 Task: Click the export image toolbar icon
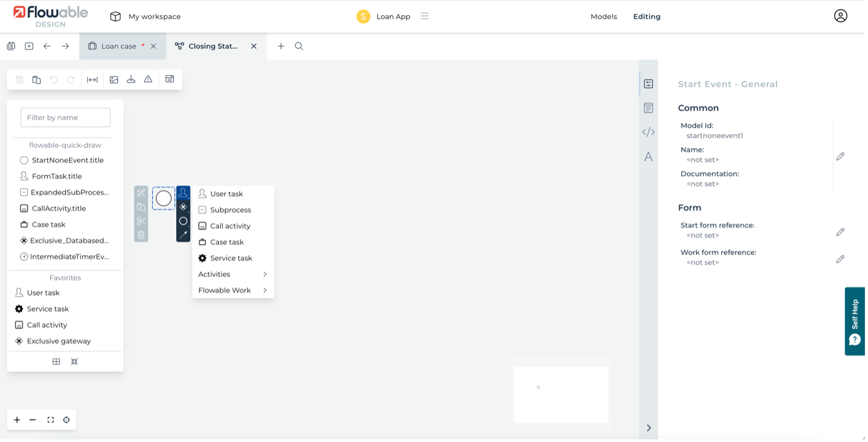114,80
